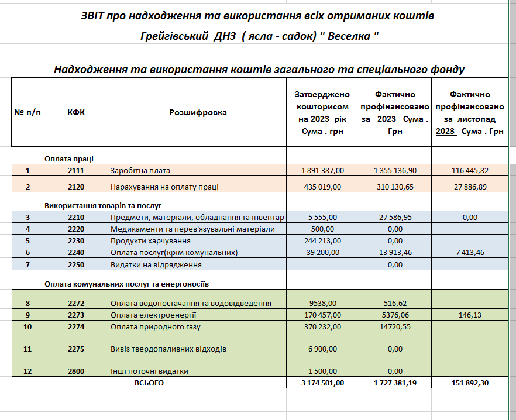Click the 'Грейгівський ДНЗ' subtitle line
This screenshot has height=420, width=516.
[x=259, y=36]
